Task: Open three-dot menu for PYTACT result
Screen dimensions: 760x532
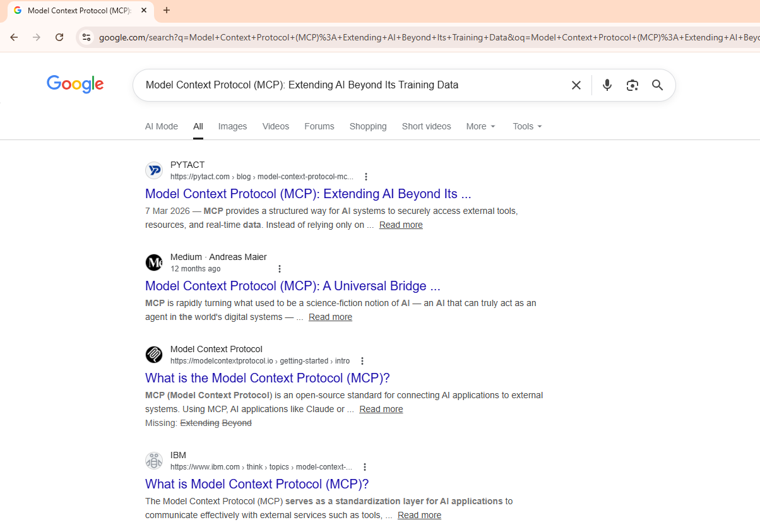Action: pyautogui.click(x=366, y=177)
